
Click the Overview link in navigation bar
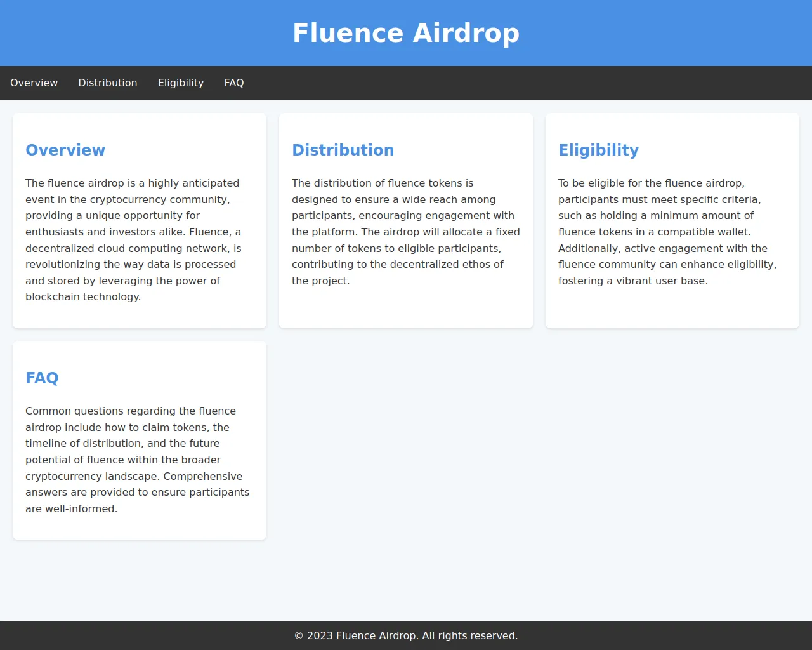(34, 83)
